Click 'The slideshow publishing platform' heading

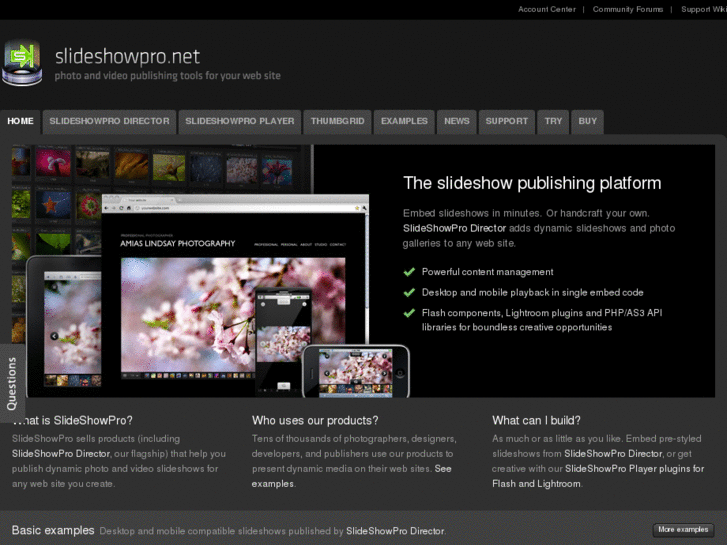point(532,183)
